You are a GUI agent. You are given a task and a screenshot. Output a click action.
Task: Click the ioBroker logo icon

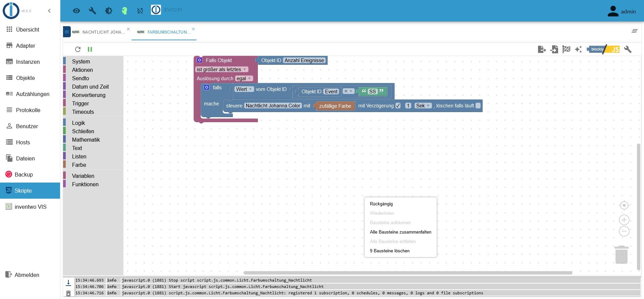pyautogui.click(x=11, y=10)
